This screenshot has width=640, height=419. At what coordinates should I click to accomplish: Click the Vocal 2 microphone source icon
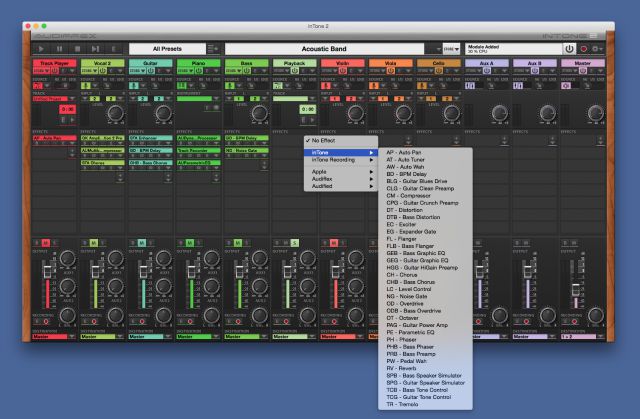(85, 86)
